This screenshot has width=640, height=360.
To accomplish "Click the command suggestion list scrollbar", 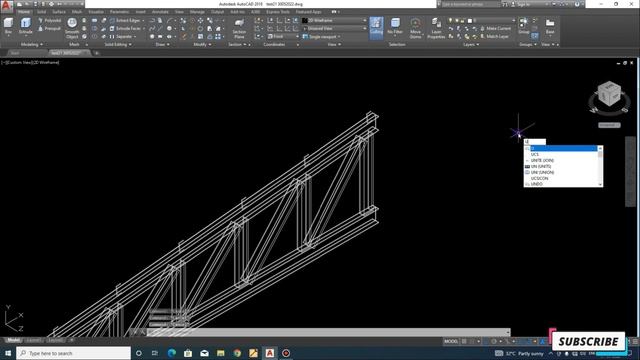I will 600,166.
